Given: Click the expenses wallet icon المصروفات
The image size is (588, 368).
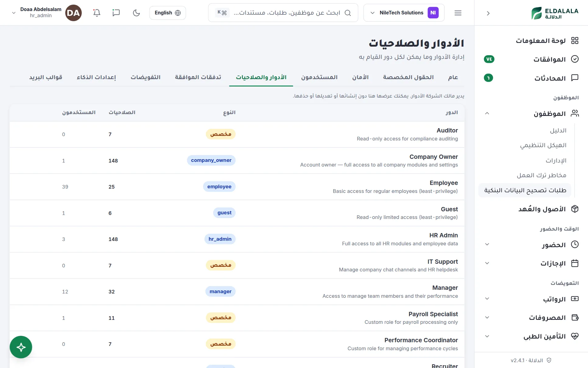Looking at the screenshot, I should (575, 317).
